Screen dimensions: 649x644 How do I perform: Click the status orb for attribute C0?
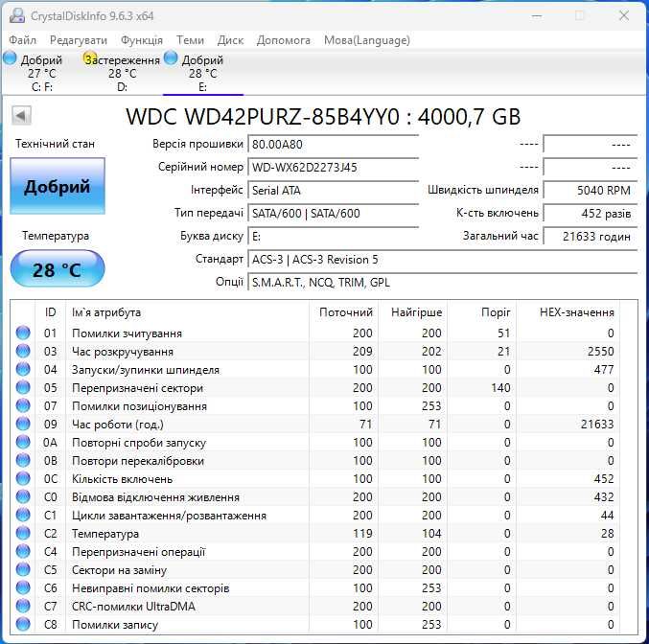23,496
